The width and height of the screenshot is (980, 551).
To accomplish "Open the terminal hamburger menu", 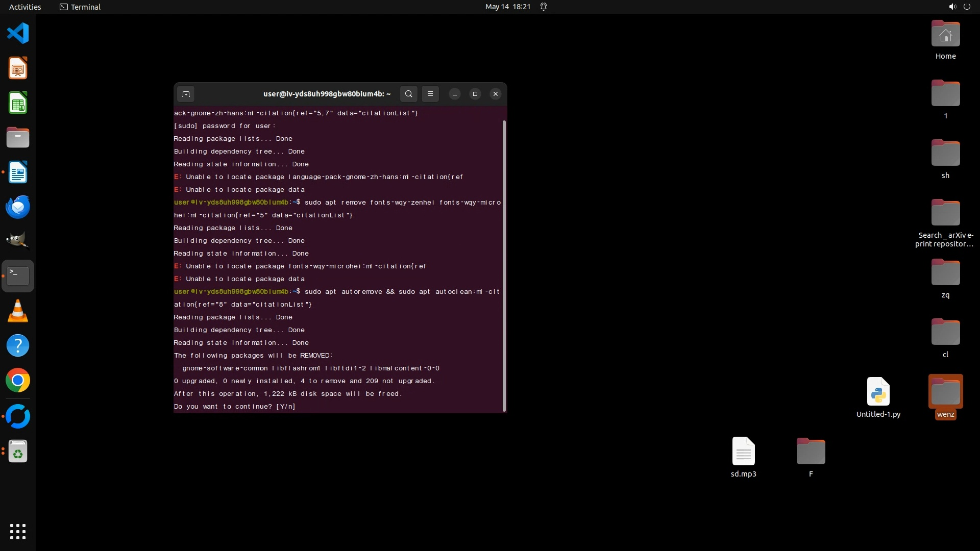I will coord(430,94).
